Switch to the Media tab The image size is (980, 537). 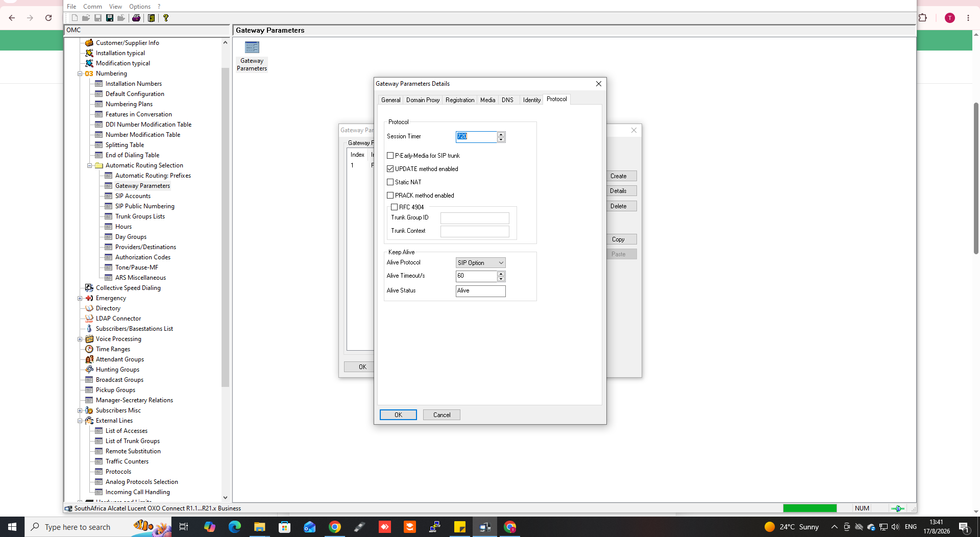pos(487,100)
